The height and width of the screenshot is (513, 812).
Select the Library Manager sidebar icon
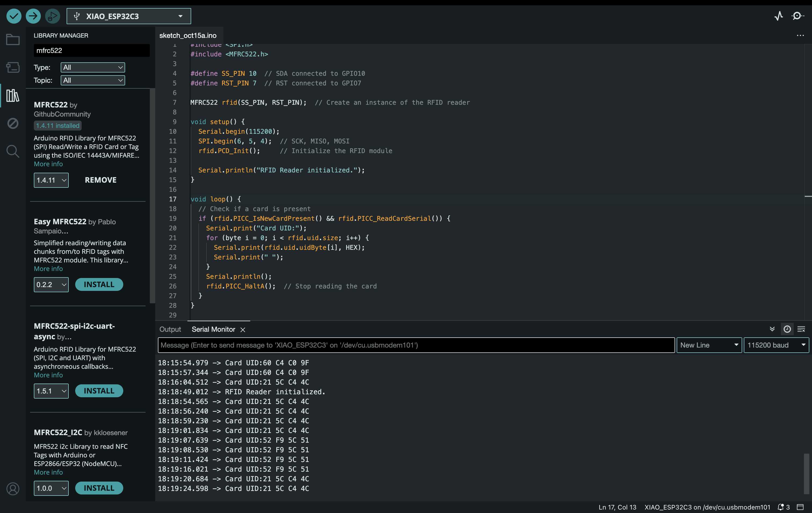tap(13, 95)
